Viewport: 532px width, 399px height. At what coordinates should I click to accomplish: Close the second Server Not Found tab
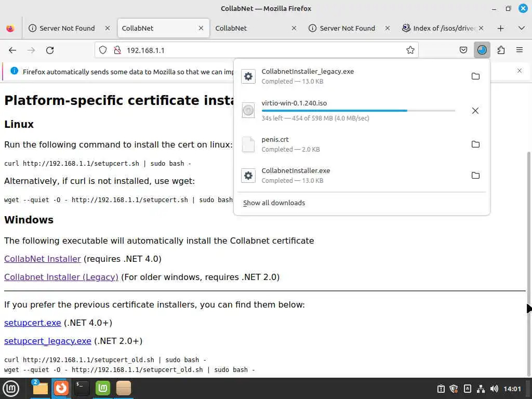pos(388,28)
